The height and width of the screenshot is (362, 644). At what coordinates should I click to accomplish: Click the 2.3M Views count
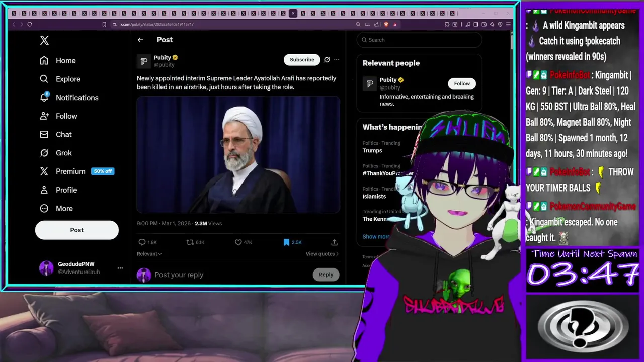point(208,223)
